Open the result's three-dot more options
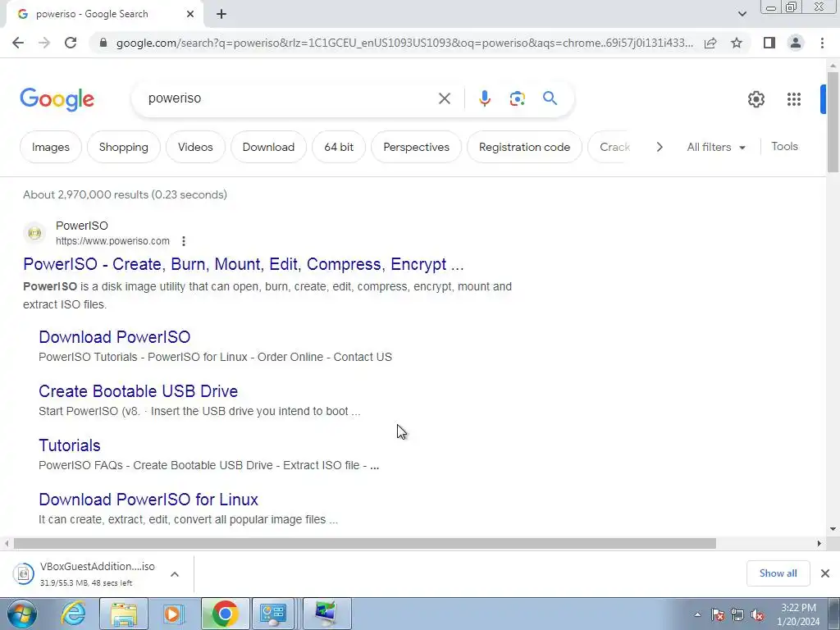This screenshot has height=630, width=840. pyautogui.click(x=183, y=241)
